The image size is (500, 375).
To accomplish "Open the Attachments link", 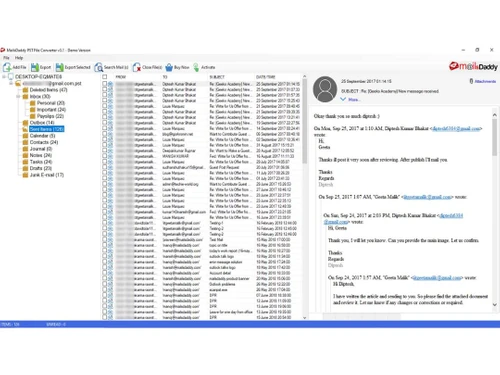I will click(x=485, y=81).
